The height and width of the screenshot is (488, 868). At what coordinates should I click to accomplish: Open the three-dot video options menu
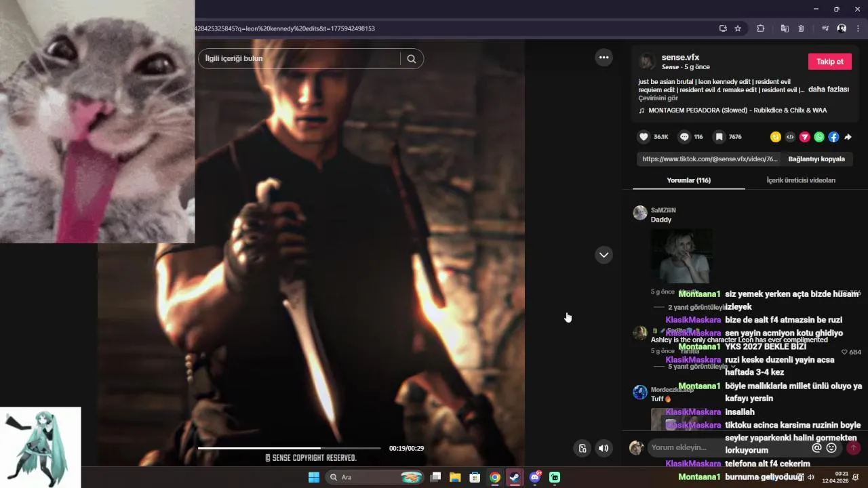tap(604, 58)
